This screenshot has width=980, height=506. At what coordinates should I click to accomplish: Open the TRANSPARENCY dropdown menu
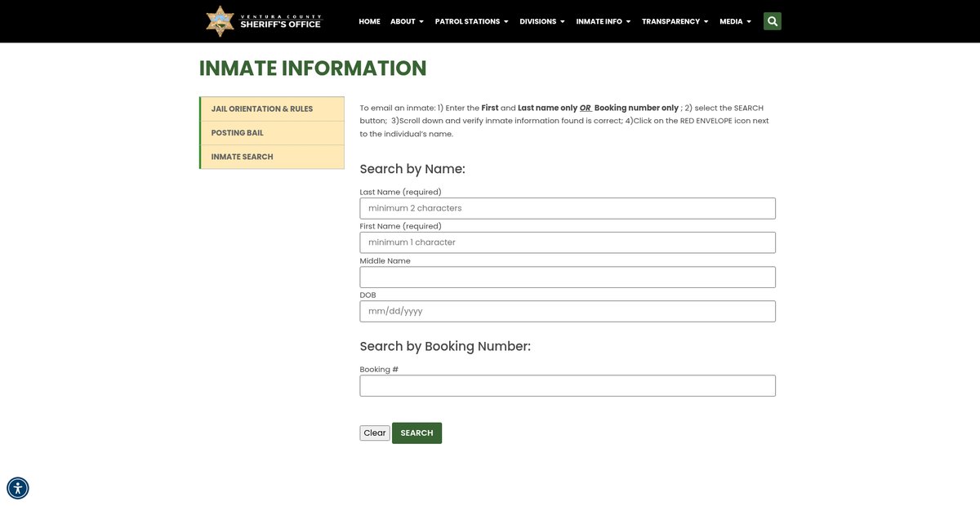(675, 21)
